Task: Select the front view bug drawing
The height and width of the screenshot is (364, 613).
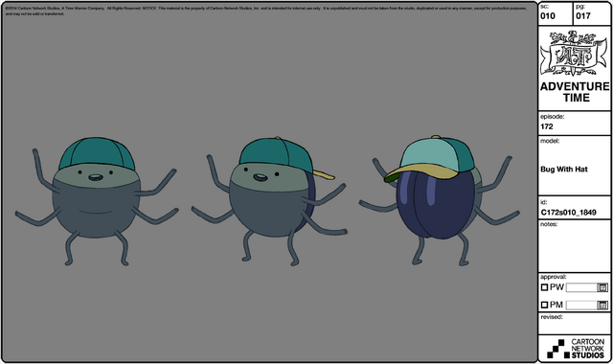Action: [97, 201]
